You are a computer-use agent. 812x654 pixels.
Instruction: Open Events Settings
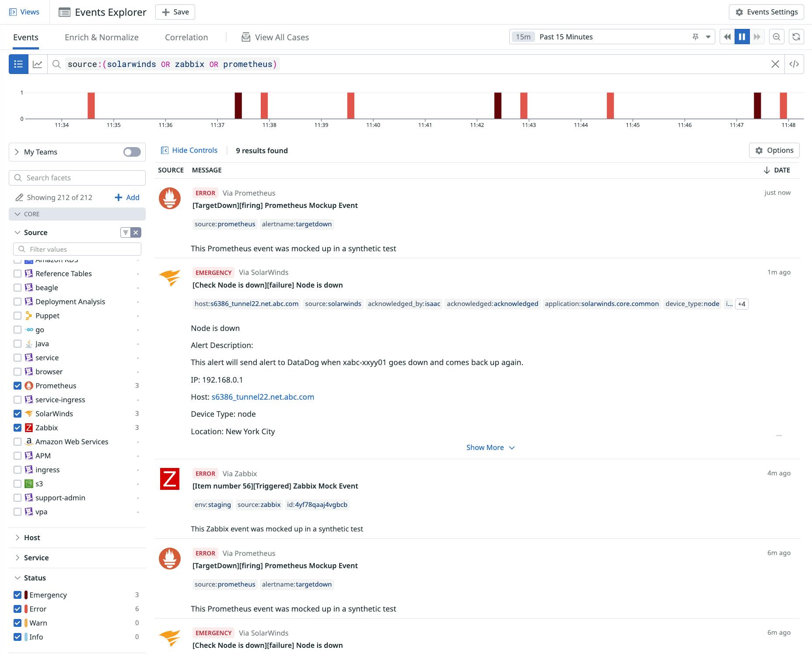click(766, 12)
